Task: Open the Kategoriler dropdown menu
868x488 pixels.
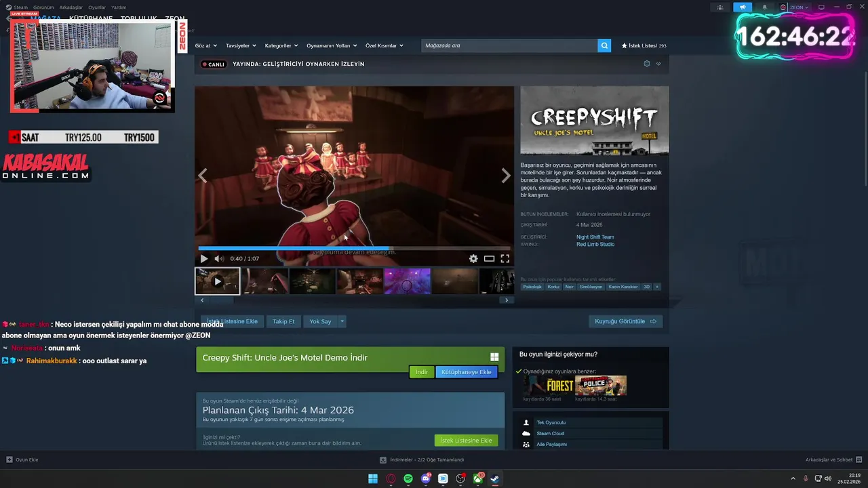Action: click(281, 45)
